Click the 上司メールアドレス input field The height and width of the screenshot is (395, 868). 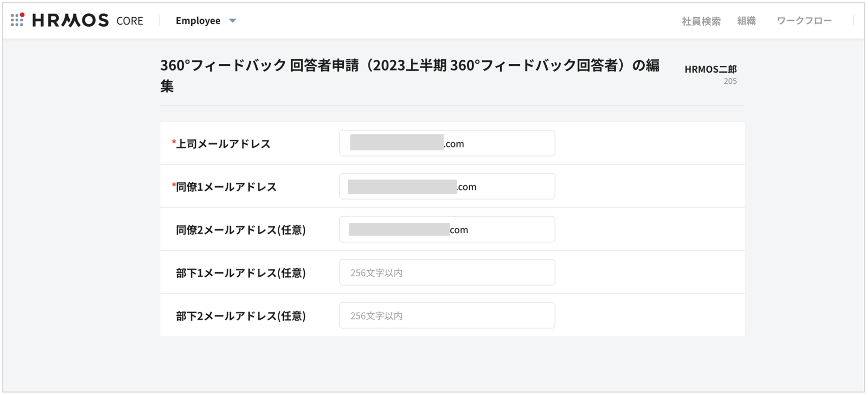pyautogui.click(x=447, y=143)
